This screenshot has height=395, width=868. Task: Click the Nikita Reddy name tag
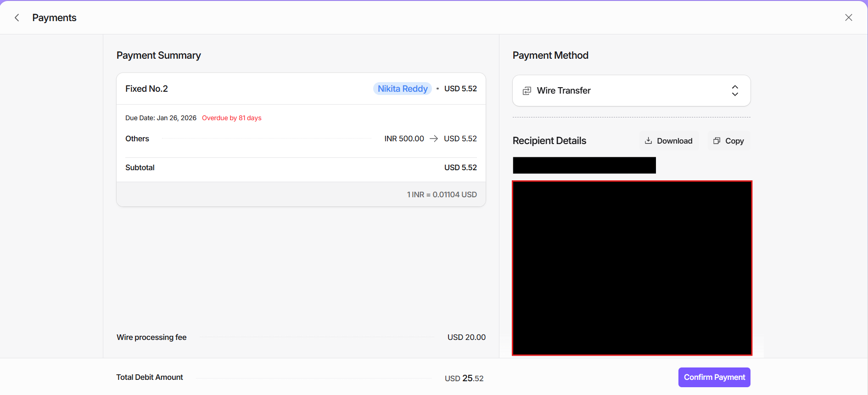[x=403, y=89]
